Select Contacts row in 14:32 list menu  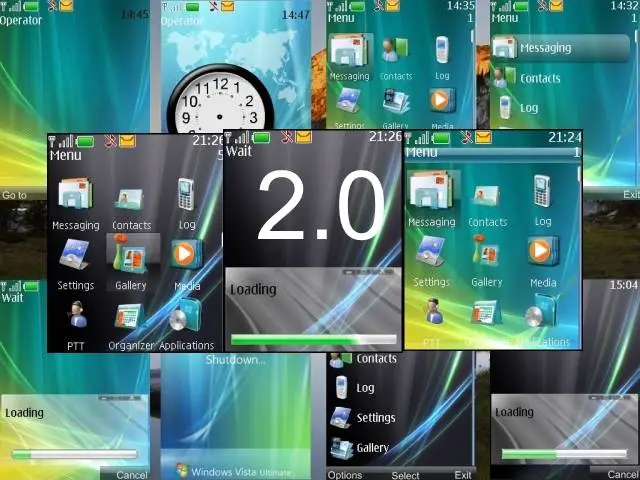[x=560, y=78]
